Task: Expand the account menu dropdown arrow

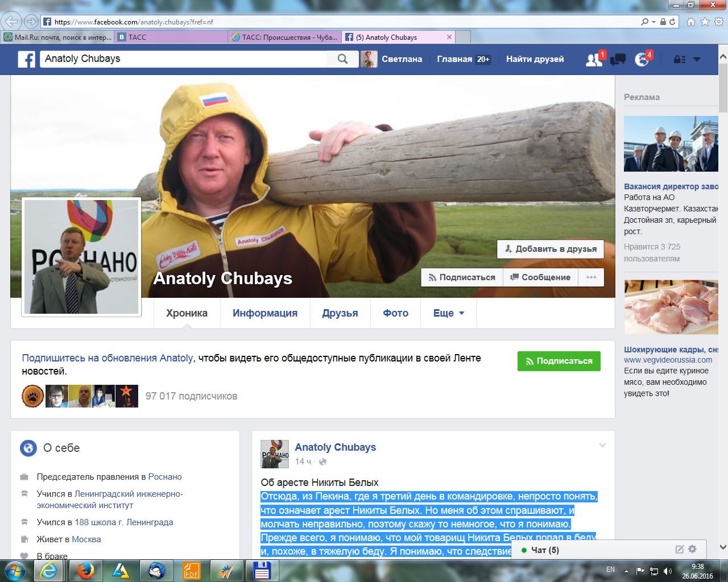Action: pyautogui.click(x=697, y=59)
